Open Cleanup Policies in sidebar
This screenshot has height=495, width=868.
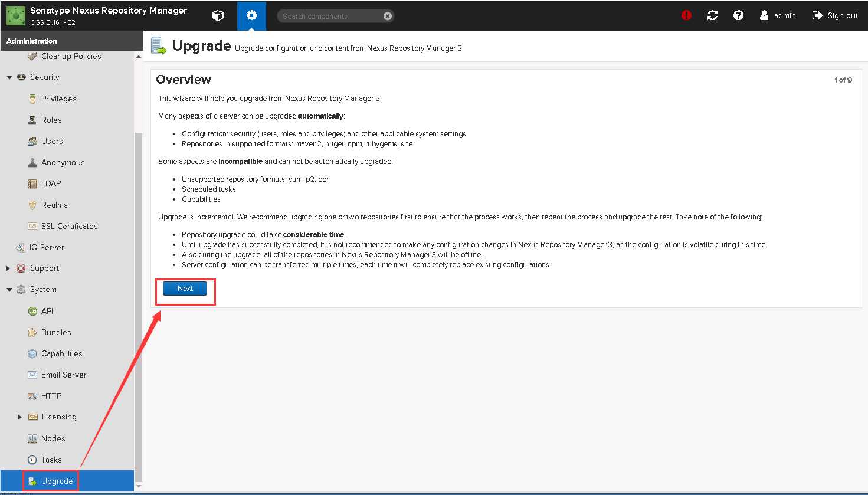(x=71, y=56)
